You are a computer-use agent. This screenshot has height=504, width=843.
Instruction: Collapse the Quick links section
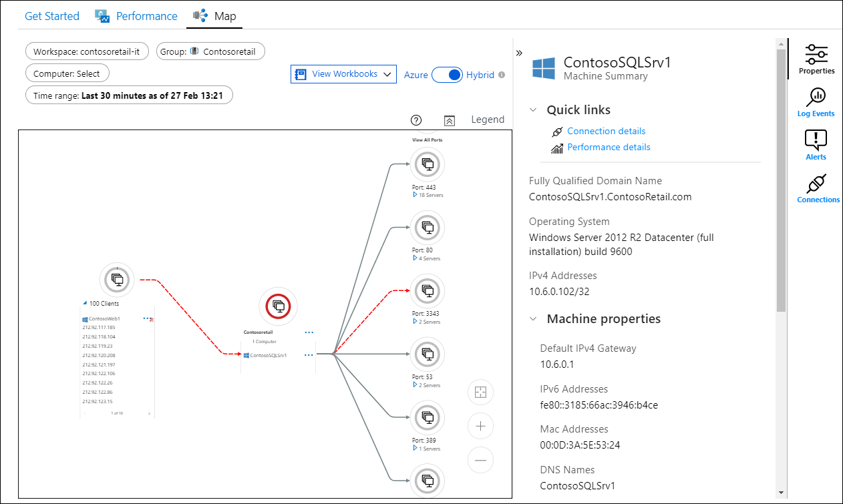(533, 110)
